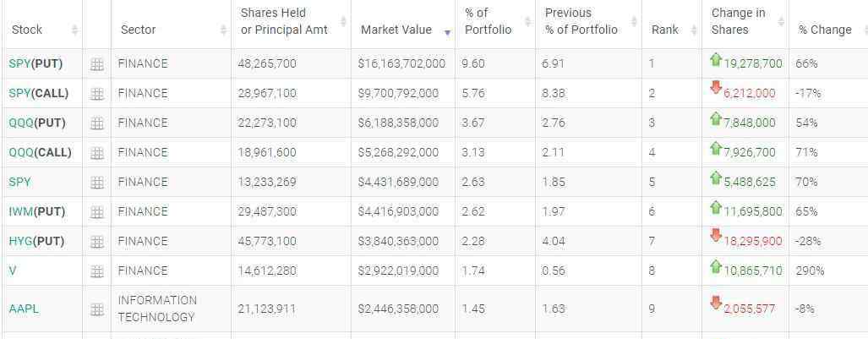Open the grid icon for HYG(PUT) row
Screen dimensions: 868x339
click(x=97, y=242)
